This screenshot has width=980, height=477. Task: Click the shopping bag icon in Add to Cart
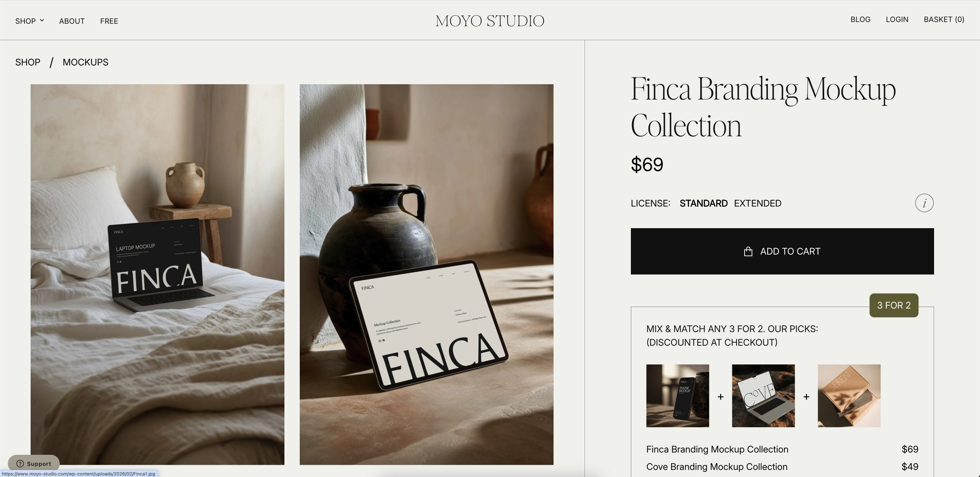coord(748,251)
